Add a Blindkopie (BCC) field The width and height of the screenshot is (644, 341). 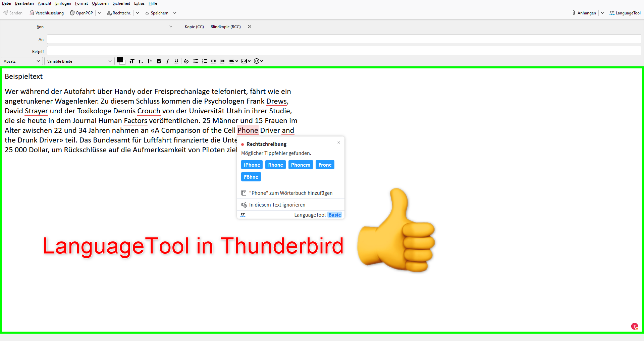(226, 27)
